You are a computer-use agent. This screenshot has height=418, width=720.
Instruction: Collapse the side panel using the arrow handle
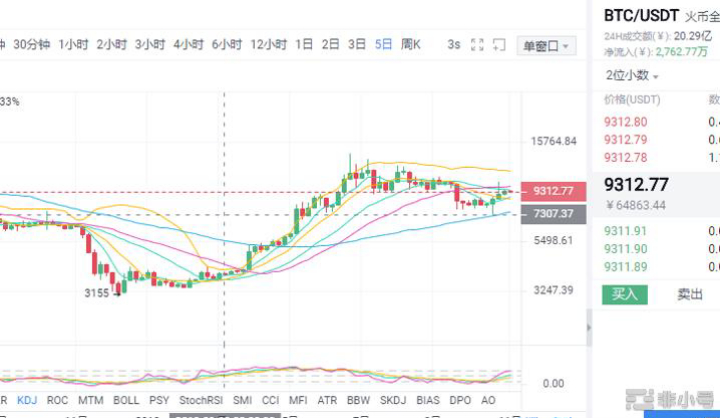point(589,328)
